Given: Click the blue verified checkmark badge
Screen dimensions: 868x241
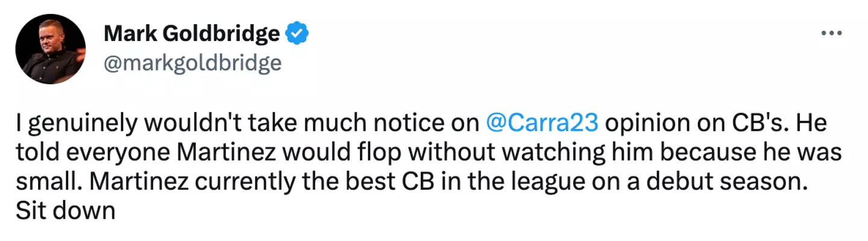Looking at the screenshot, I should pos(297,34).
